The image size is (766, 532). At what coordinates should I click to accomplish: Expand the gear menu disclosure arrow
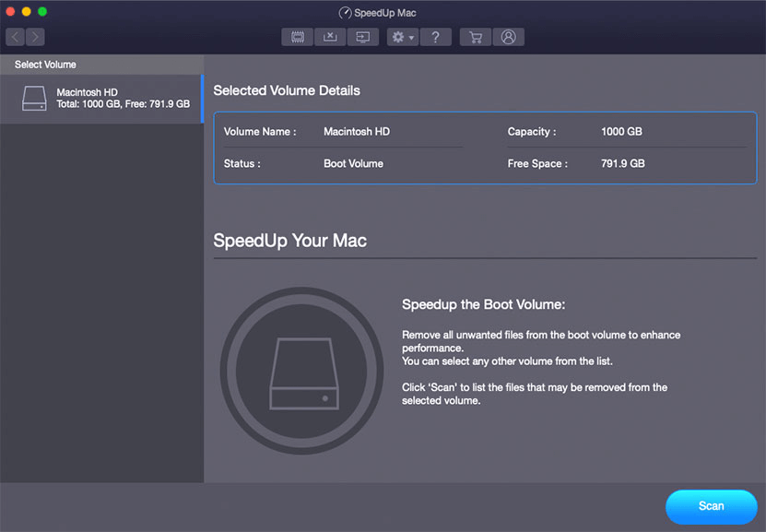(x=409, y=37)
